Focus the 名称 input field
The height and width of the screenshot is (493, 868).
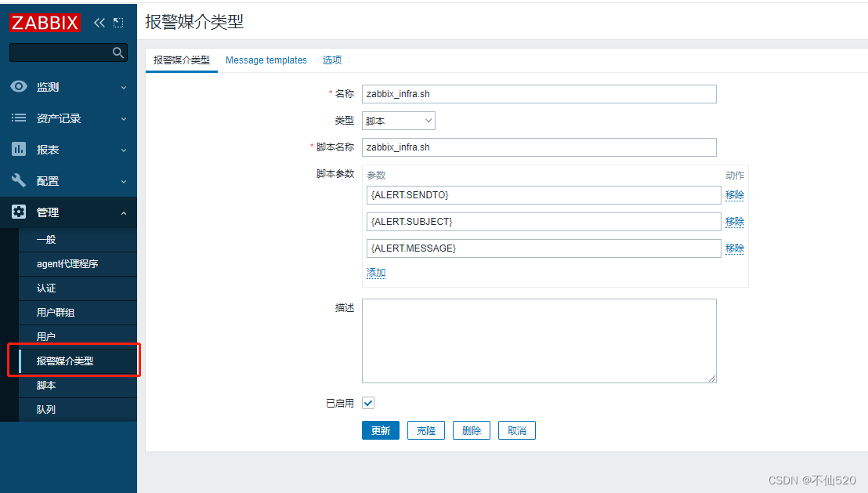pos(539,94)
